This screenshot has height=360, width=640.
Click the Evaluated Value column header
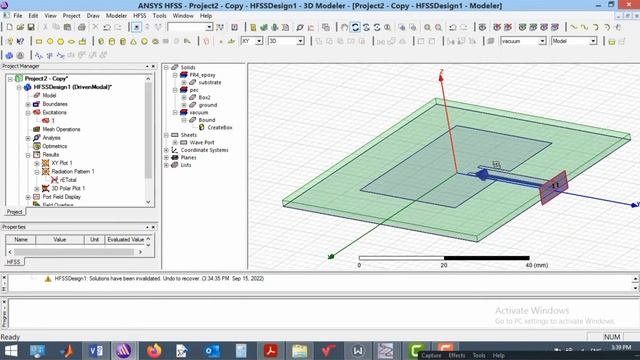tap(125, 240)
